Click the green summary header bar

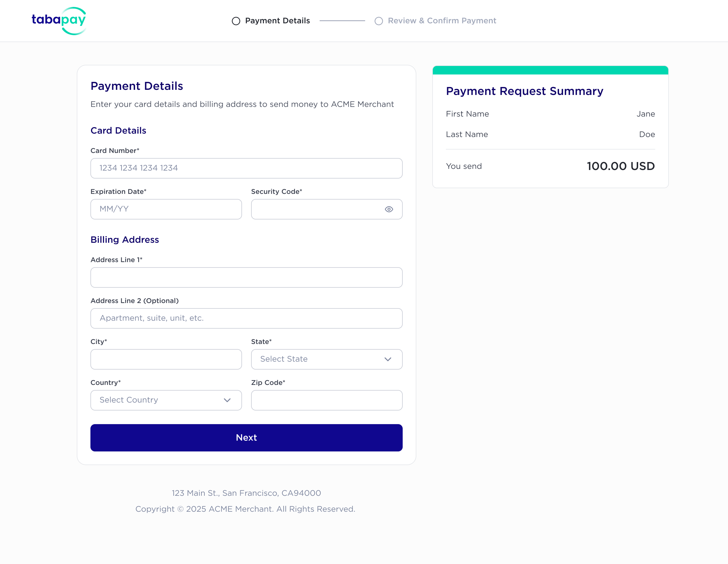550,70
